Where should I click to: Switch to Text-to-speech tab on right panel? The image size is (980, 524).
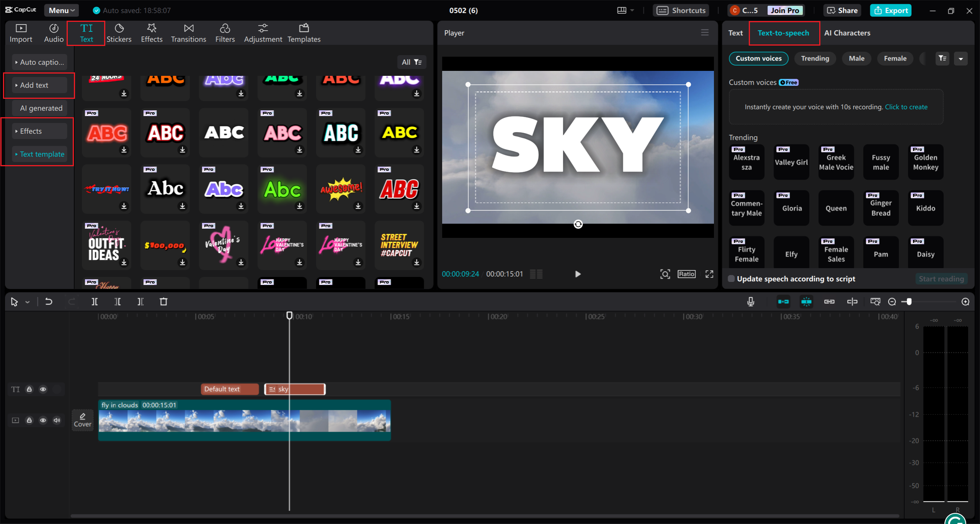[x=783, y=33]
